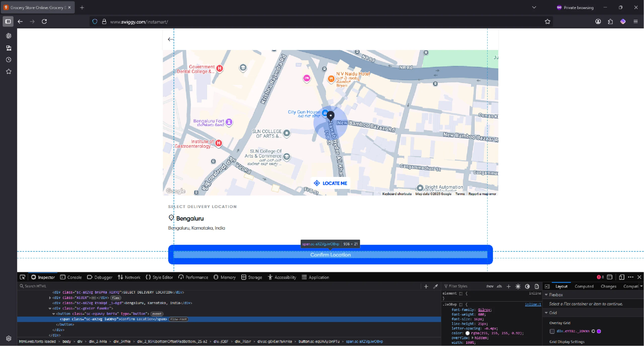The image size is (644, 346).
Task: Open Changes sidebar tab
Action: [x=609, y=286]
